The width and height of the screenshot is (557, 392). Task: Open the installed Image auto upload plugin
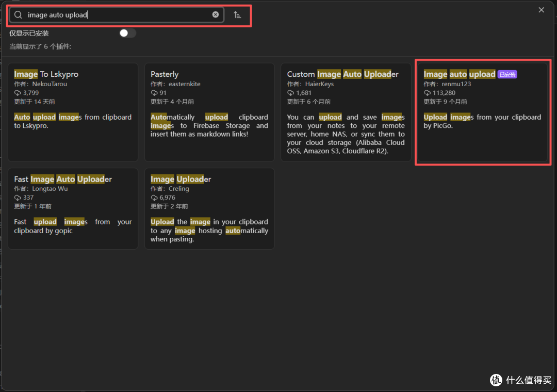pos(482,112)
